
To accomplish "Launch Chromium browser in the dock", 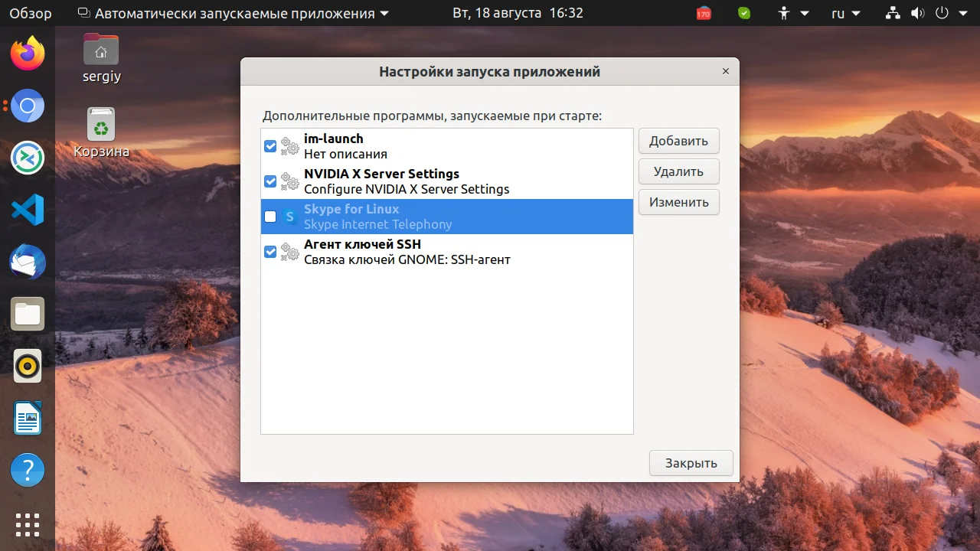I will click(x=28, y=106).
